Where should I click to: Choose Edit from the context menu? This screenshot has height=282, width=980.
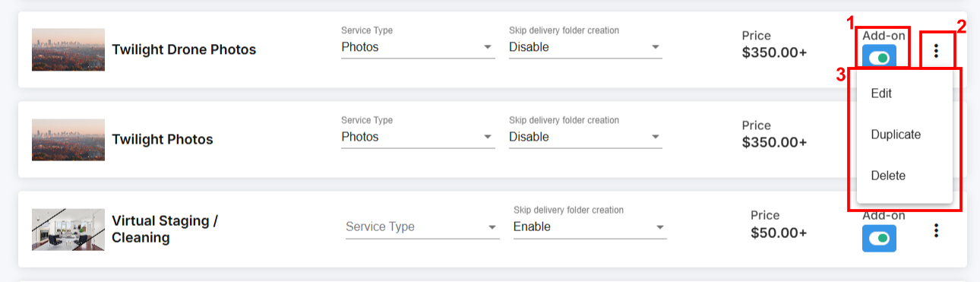[x=905, y=93]
